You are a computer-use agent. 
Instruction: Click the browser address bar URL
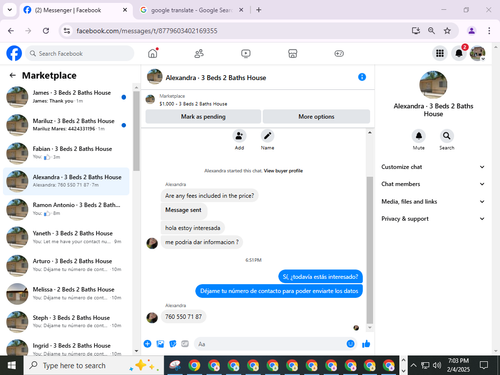147,31
